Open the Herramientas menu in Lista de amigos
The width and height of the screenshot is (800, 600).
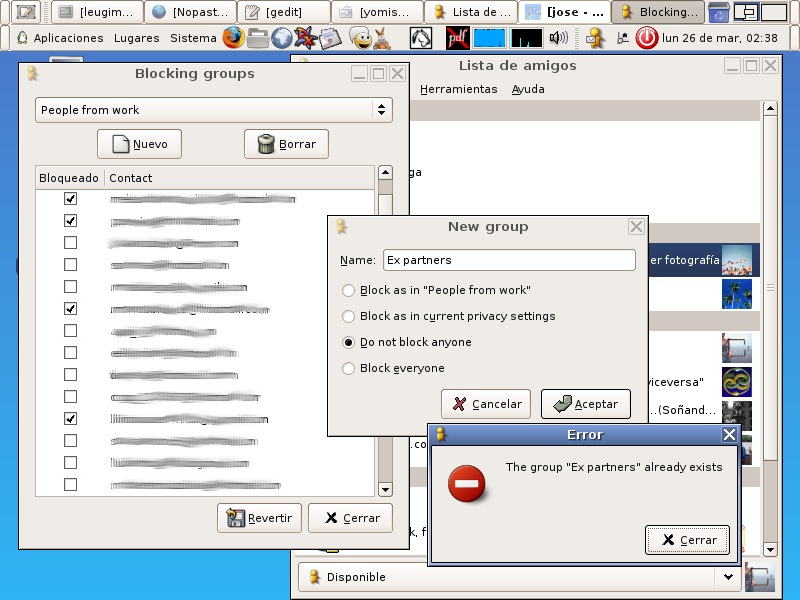pyautogui.click(x=458, y=89)
